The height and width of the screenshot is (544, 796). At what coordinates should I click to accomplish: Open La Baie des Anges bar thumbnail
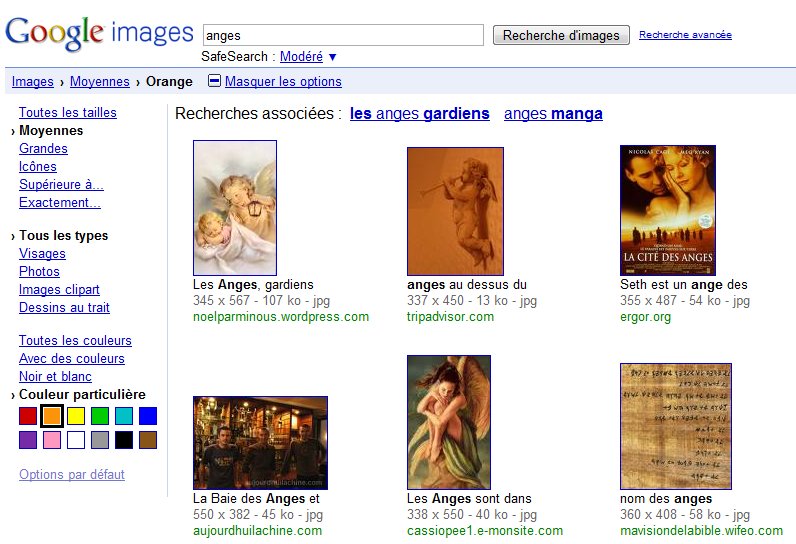click(x=260, y=443)
